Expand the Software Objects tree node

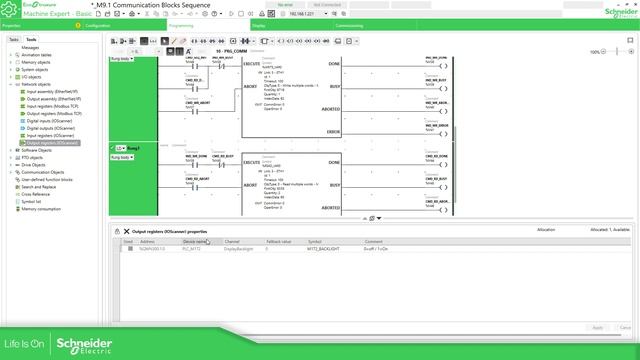11,150
